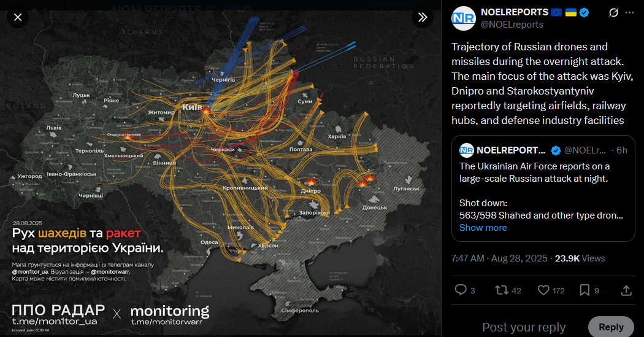Open quoted post's 6h timestamp
The height and width of the screenshot is (337, 644).
[622, 150]
